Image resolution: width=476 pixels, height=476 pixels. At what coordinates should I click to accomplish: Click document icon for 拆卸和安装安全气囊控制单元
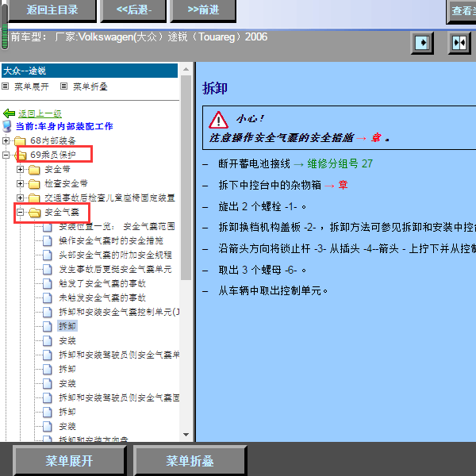click(48, 312)
